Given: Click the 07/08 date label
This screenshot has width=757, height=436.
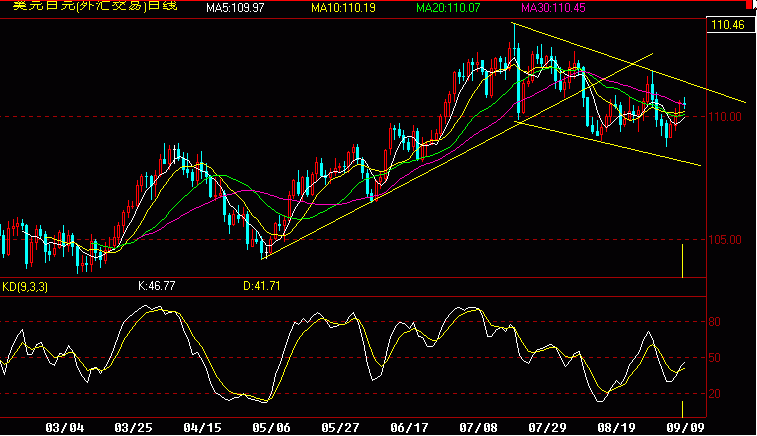Looking at the screenshot, I should tap(478, 427).
